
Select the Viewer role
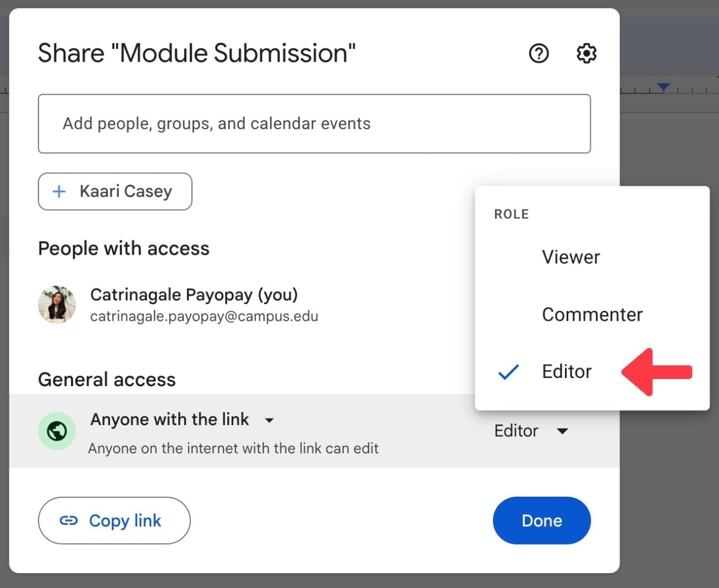click(x=570, y=257)
